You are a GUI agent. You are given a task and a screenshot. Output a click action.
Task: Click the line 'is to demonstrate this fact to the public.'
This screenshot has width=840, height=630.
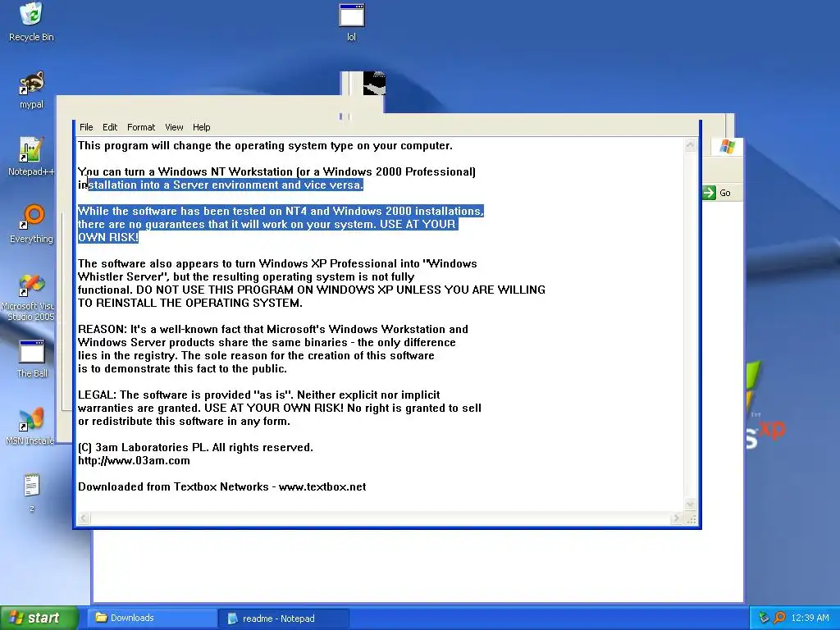[x=182, y=369]
